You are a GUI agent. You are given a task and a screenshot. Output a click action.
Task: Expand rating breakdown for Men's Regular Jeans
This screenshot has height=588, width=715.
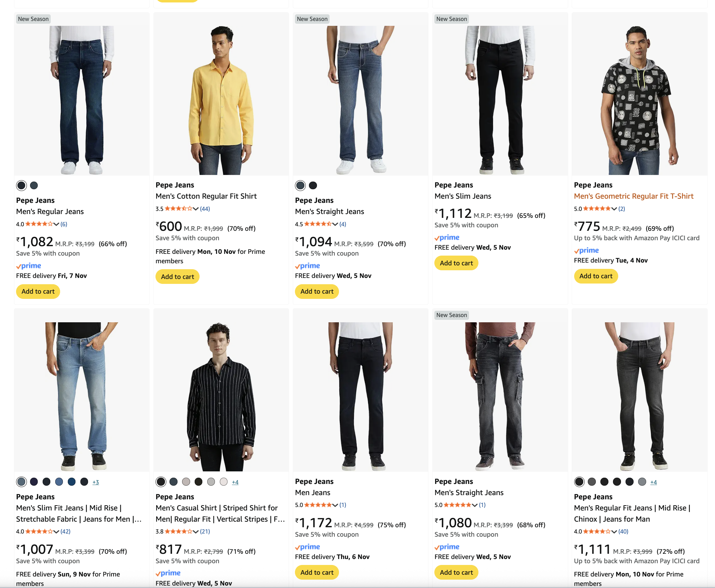tap(56, 224)
